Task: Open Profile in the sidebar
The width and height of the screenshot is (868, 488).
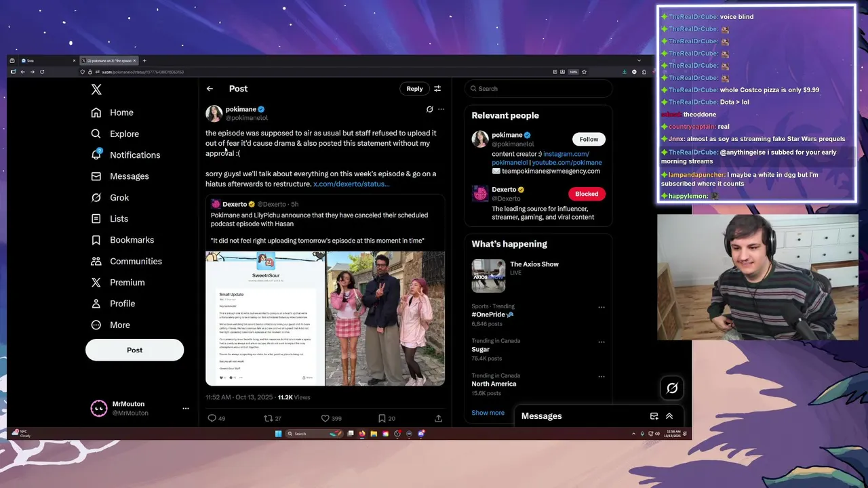Action: pos(113,304)
